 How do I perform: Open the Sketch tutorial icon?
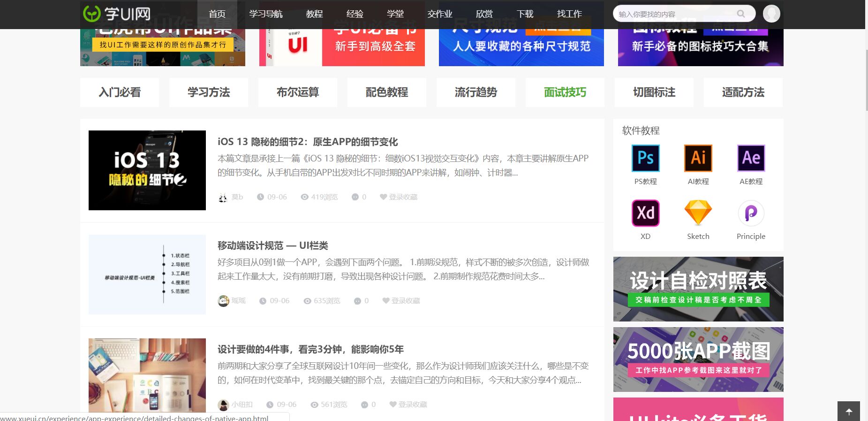[698, 213]
